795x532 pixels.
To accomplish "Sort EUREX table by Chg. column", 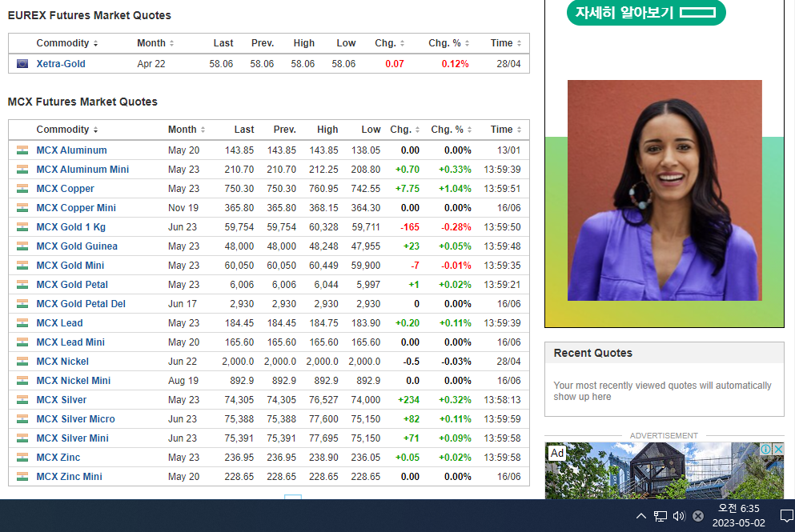I will click(389, 43).
